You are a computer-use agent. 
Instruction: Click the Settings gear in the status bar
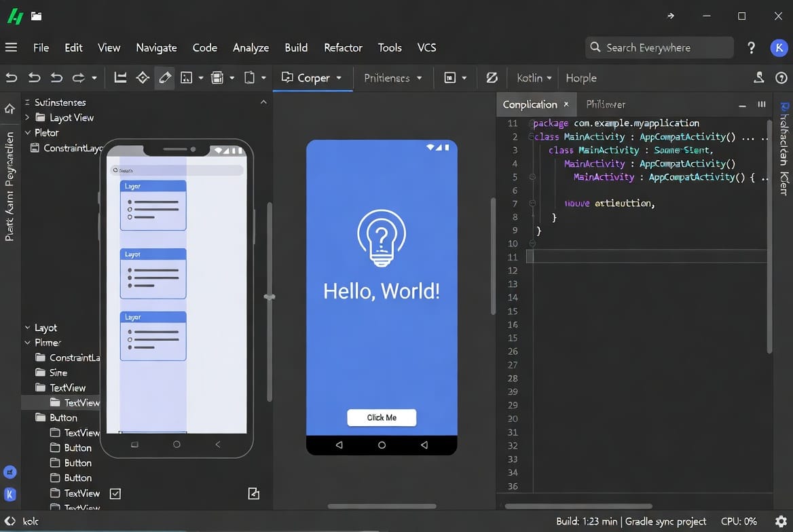click(x=781, y=521)
